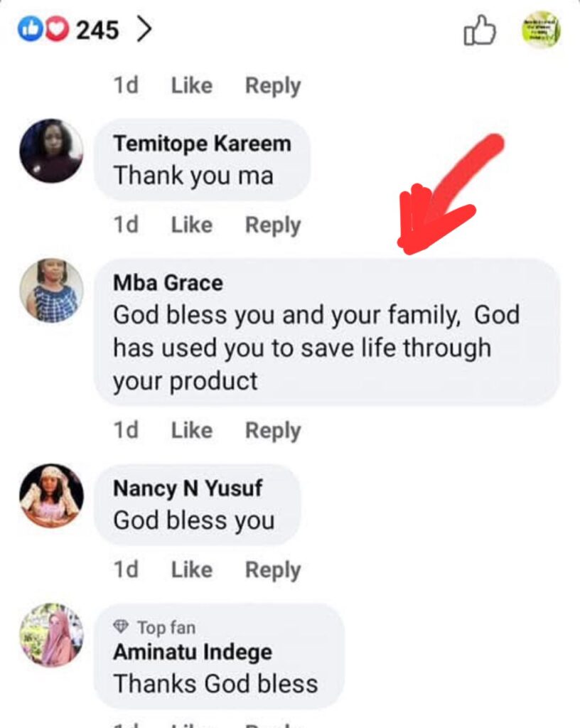Image resolution: width=580 pixels, height=728 pixels.
Task: Like Nancy N Yusuf's comment
Action: pyautogui.click(x=191, y=569)
